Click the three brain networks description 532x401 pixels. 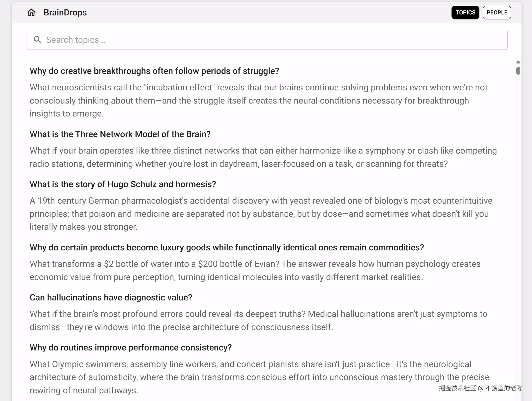(x=249, y=157)
